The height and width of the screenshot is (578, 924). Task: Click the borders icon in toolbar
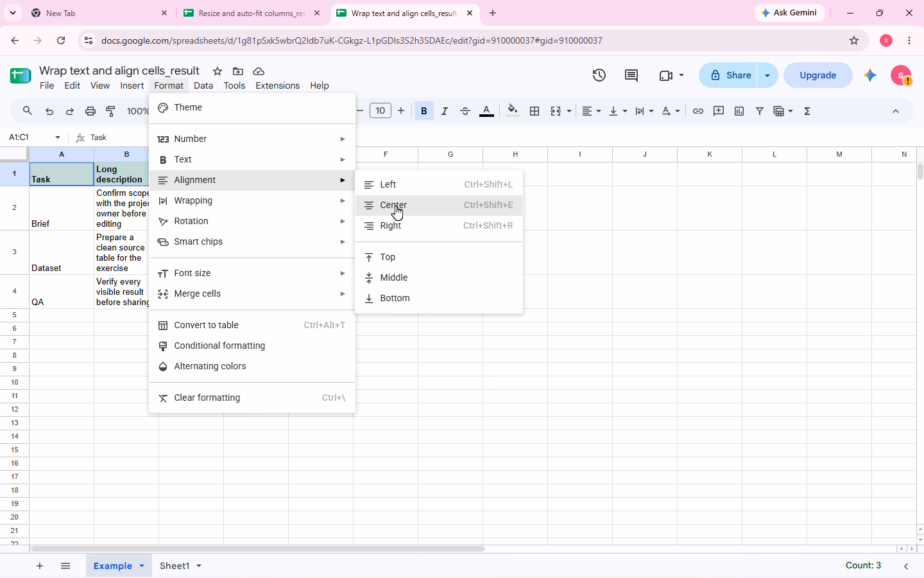535,111
